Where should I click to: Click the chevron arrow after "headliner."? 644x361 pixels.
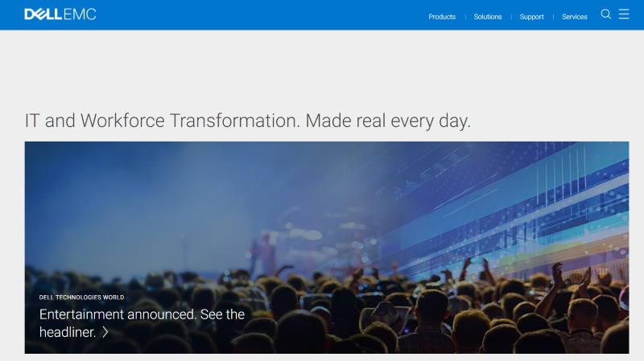click(105, 332)
